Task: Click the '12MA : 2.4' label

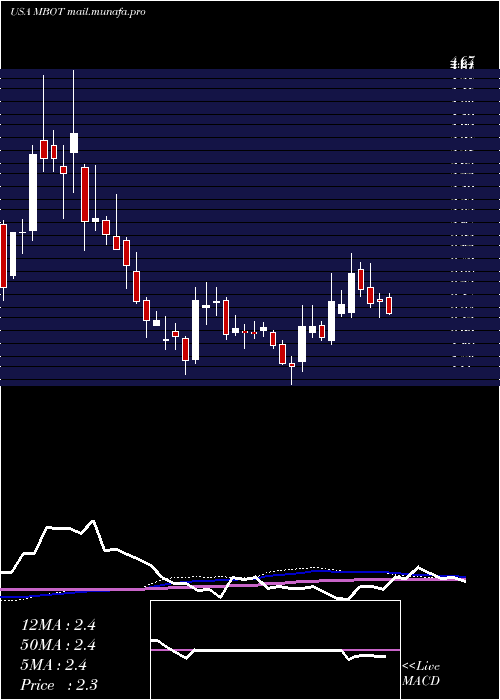Action: pos(58,625)
